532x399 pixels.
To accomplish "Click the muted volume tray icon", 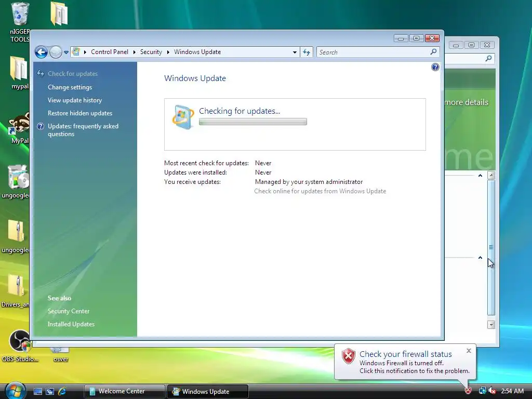I will (x=492, y=391).
